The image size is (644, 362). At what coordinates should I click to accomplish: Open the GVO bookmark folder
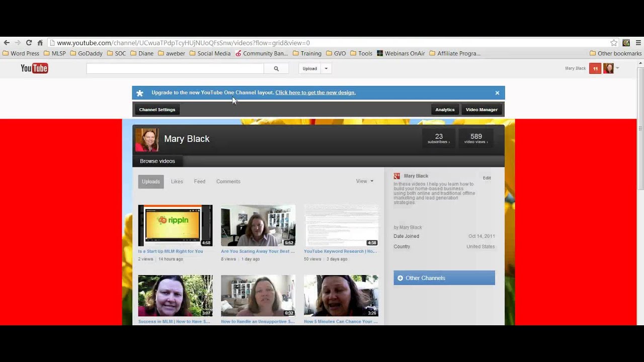(x=336, y=53)
